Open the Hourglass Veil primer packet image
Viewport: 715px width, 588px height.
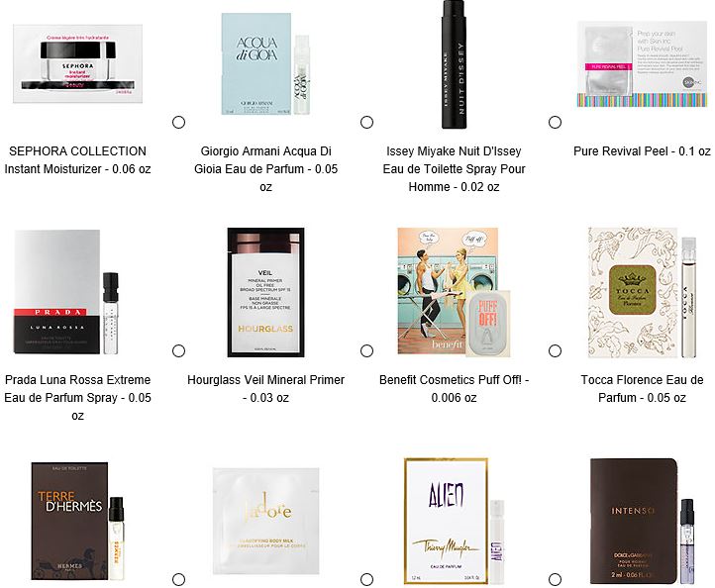tap(265, 292)
